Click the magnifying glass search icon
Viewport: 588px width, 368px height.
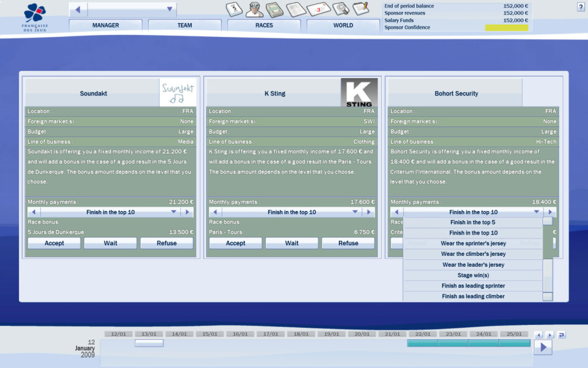tap(341, 9)
